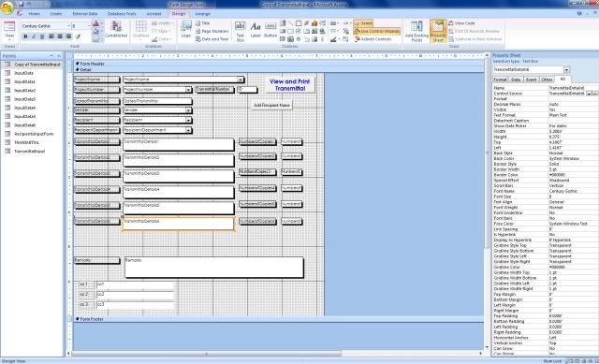Screen dimensions: 599x364
Task: Switch to the Arrange ribbon tab
Action: [x=203, y=14]
